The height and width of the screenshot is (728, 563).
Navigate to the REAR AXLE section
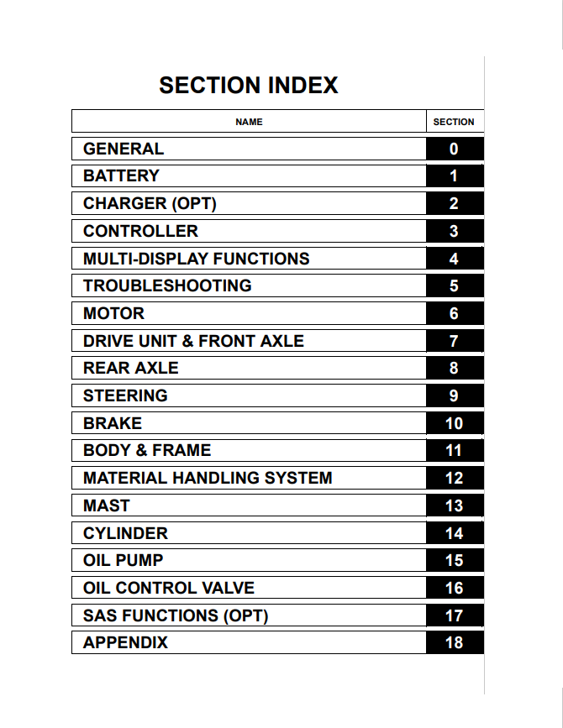tap(130, 369)
